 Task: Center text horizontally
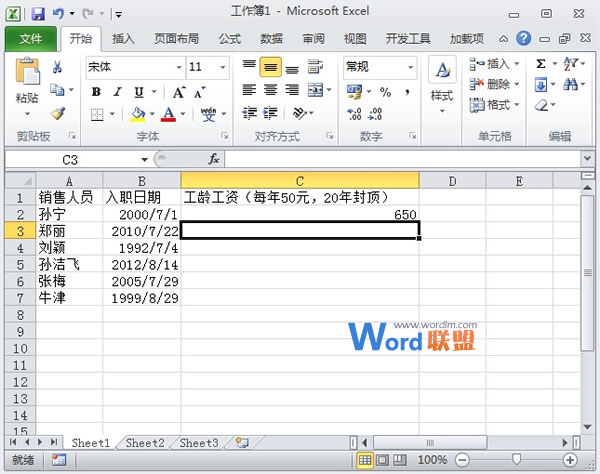tap(271, 90)
